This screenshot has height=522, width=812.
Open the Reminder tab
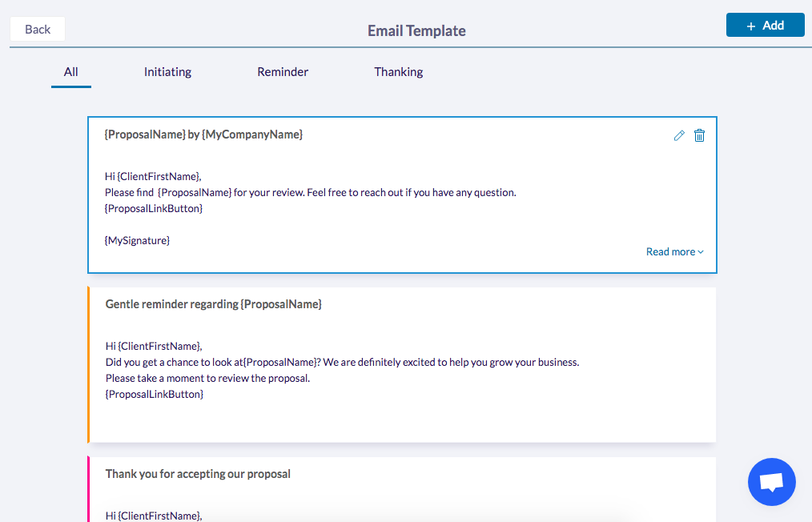tap(283, 72)
